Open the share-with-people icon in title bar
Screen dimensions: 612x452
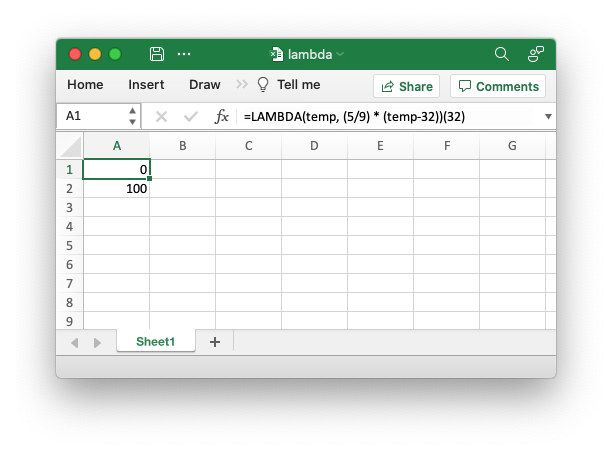(x=536, y=54)
